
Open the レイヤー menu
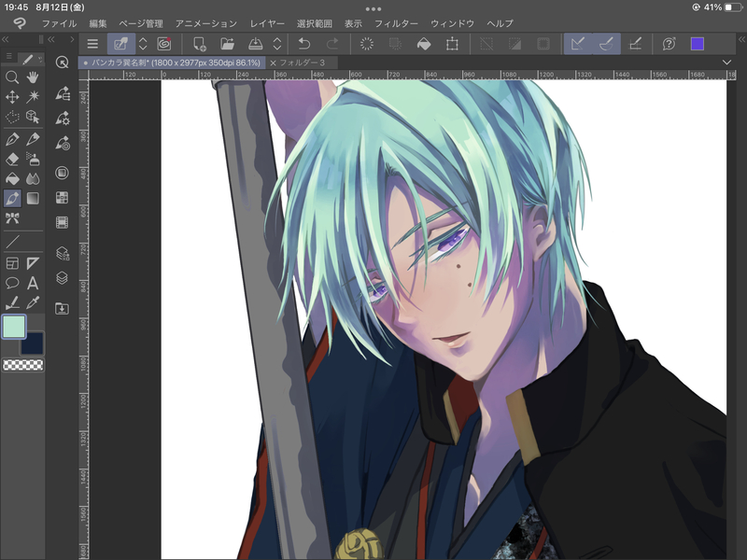coord(267,23)
